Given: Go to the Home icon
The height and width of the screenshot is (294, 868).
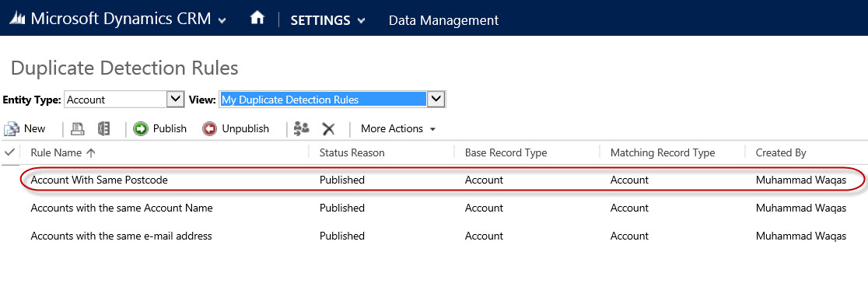Looking at the screenshot, I should pos(257,18).
